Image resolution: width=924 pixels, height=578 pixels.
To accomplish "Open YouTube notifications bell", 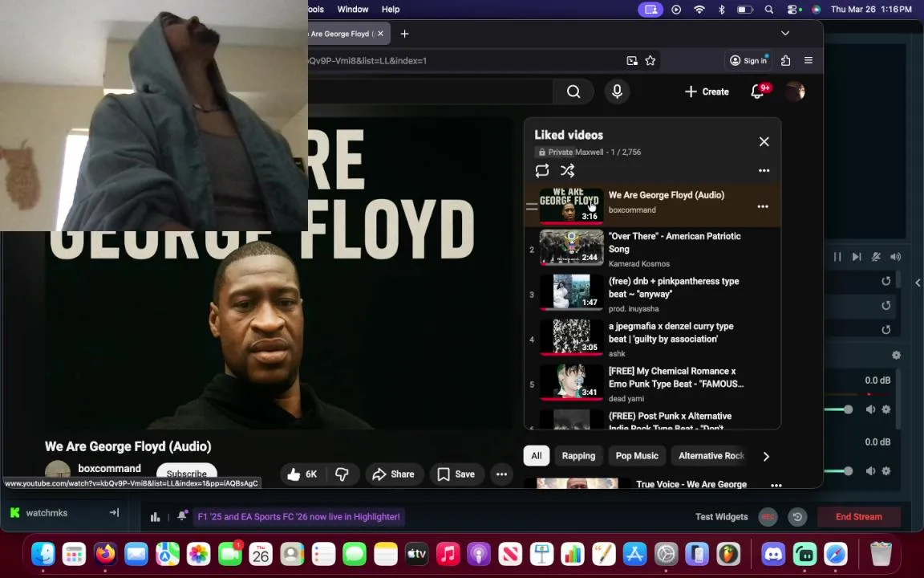I will [x=758, y=92].
